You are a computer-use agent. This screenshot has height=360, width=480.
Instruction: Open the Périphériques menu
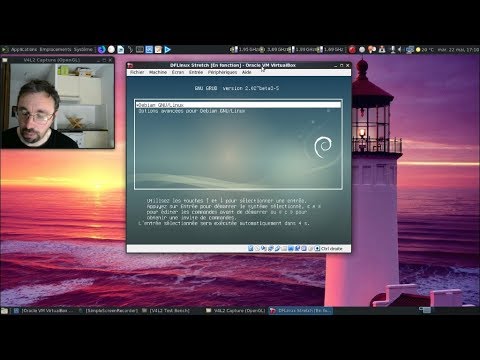[222, 72]
